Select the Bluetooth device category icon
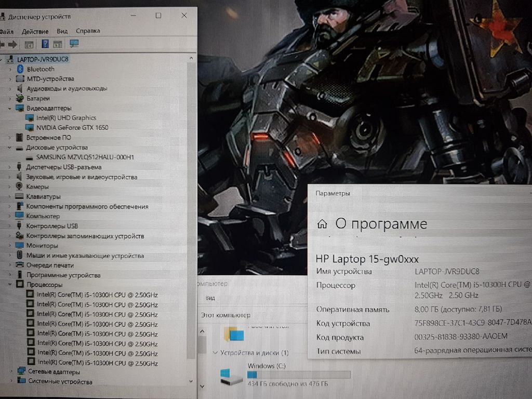Viewport: 532px width, 399px height. tap(21, 69)
